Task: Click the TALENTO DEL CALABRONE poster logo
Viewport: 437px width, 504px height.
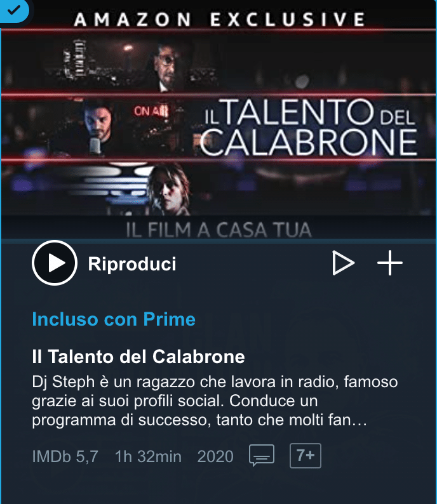Action: 309,128
